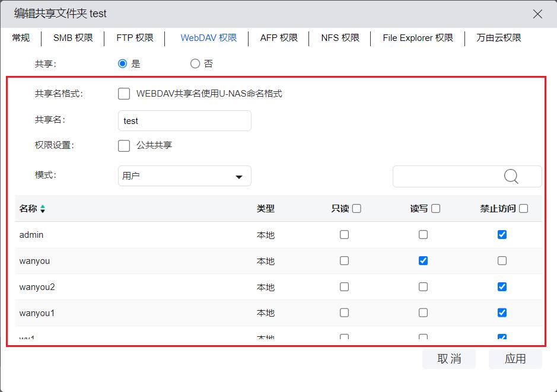Click the 应用 button

point(515,359)
